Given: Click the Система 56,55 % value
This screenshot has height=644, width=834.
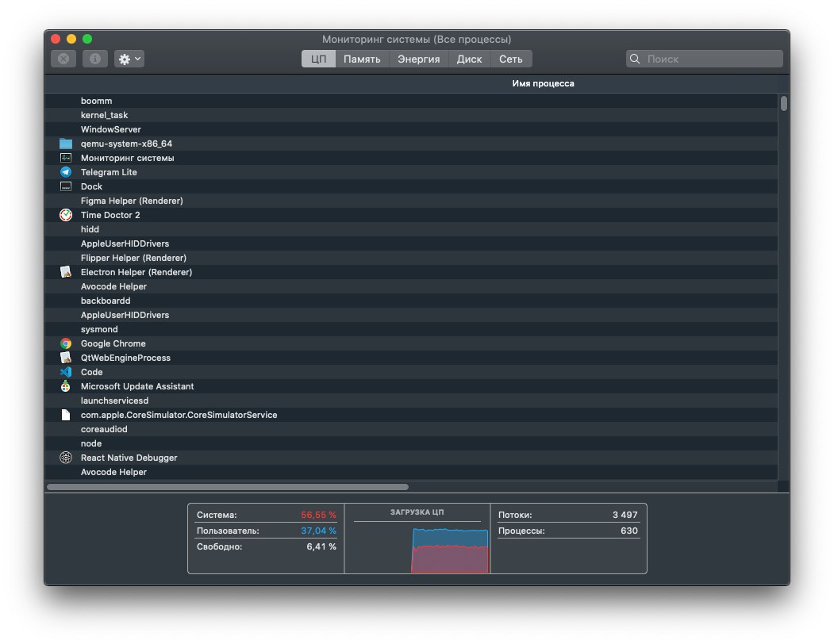Looking at the screenshot, I should click(318, 515).
